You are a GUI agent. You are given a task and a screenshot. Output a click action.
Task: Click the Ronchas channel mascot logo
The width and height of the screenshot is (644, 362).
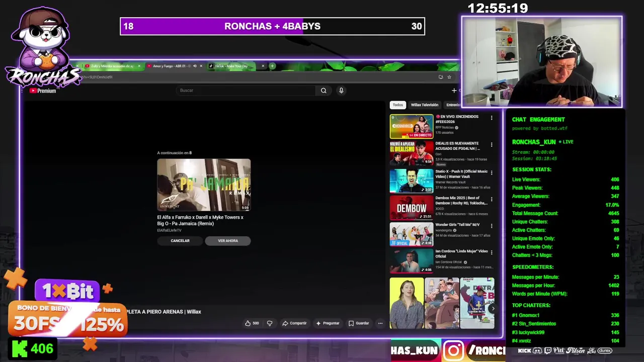click(43, 48)
